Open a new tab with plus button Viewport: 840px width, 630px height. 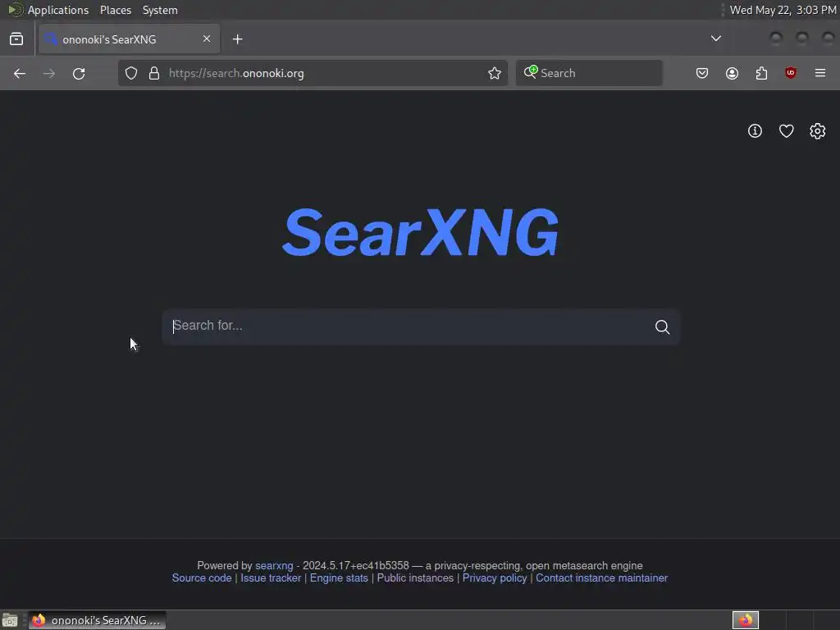[237, 39]
